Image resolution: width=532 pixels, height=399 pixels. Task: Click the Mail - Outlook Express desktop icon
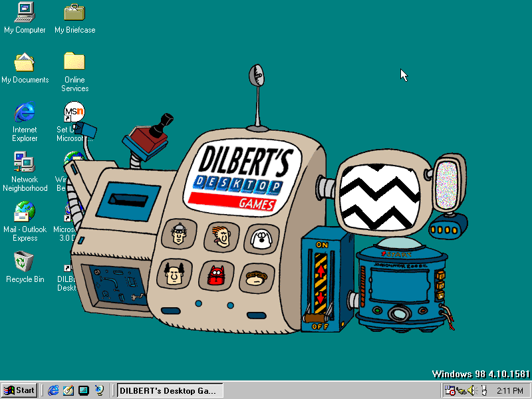[25, 221]
